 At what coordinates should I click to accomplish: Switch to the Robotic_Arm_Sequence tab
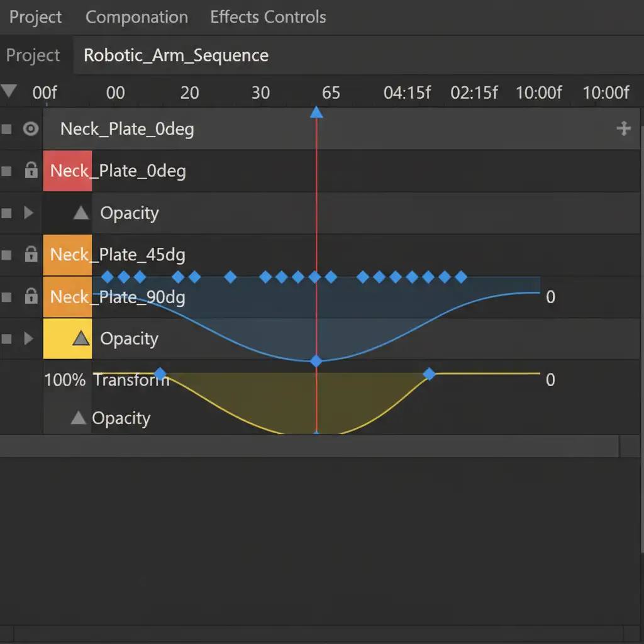point(176,55)
